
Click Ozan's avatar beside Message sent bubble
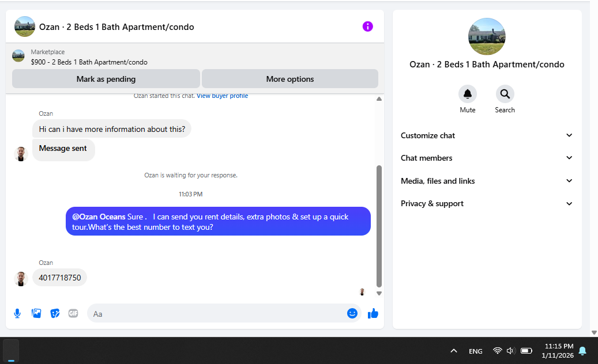coord(21,154)
